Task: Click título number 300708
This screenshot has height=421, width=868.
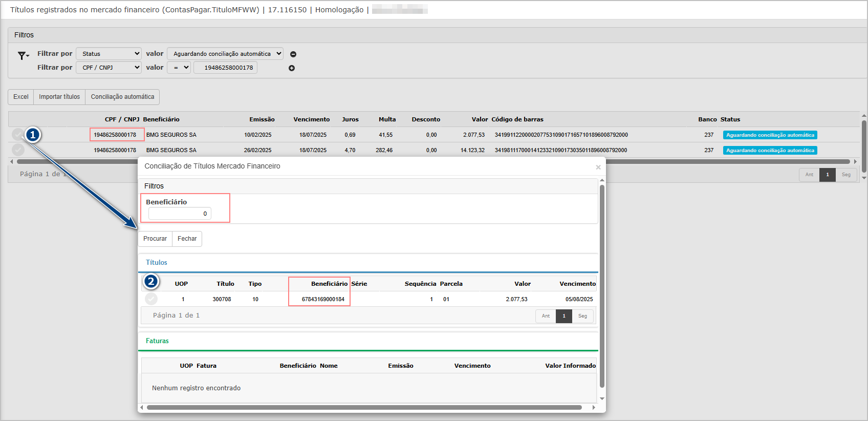Action: (222, 299)
